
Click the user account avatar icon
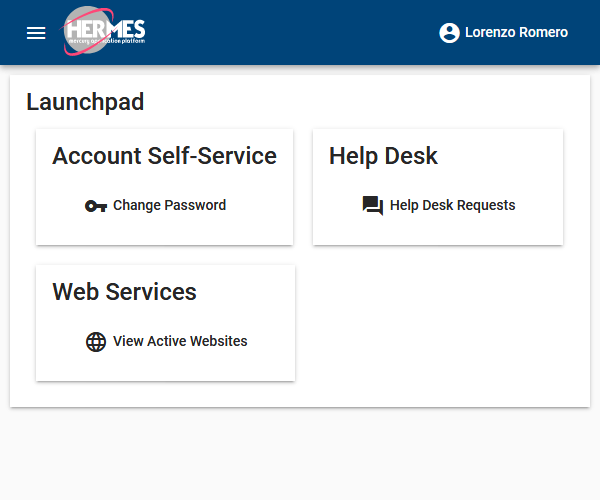pos(449,33)
